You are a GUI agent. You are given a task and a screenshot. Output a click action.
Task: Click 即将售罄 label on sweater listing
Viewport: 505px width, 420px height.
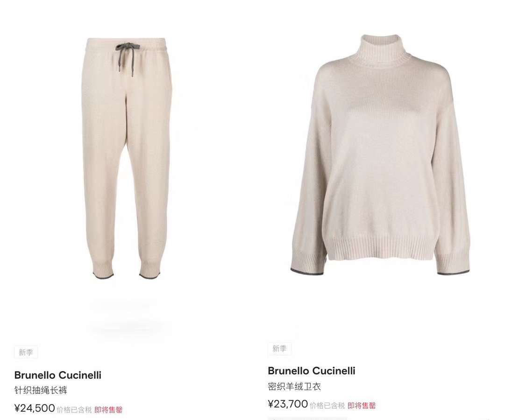pyautogui.click(x=362, y=406)
